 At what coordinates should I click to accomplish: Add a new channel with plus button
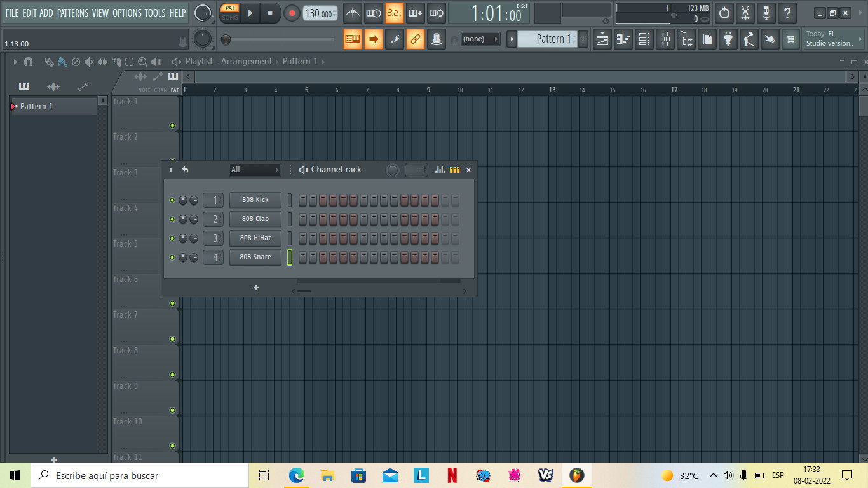click(256, 288)
